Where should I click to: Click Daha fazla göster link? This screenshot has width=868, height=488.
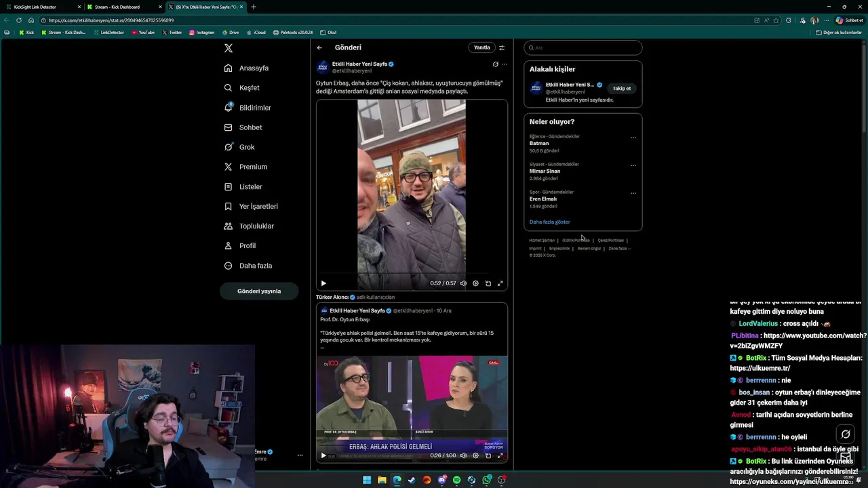click(x=550, y=222)
